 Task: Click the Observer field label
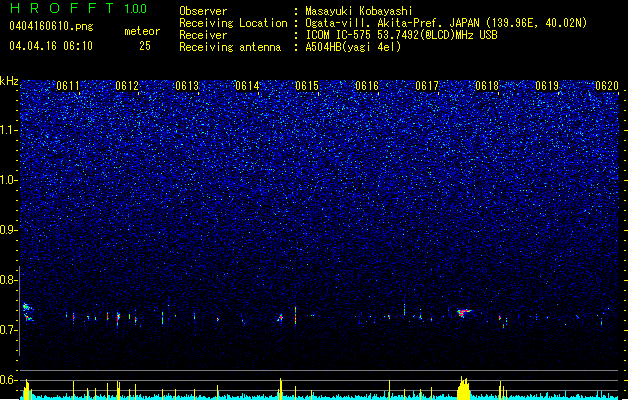[x=203, y=11]
